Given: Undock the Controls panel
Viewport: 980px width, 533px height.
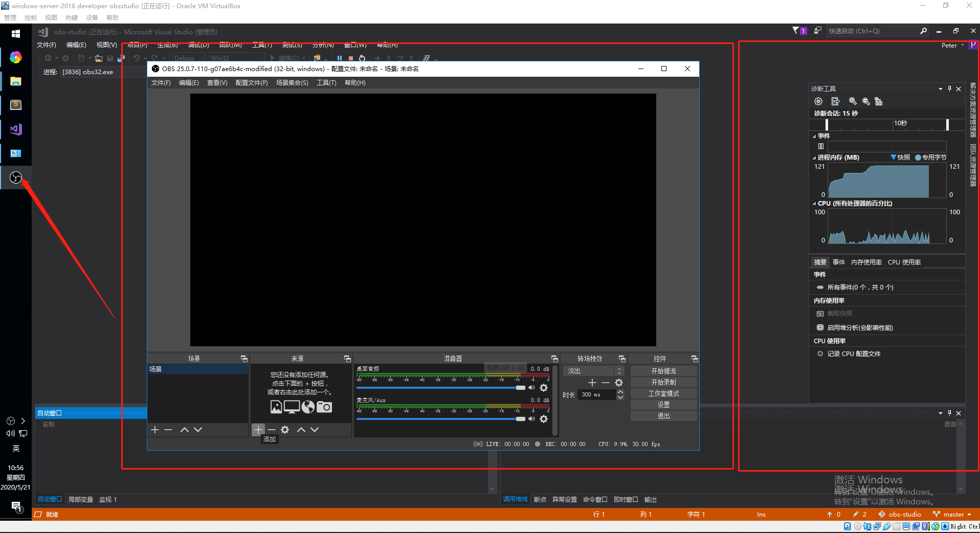Looking at the screenshot, I should tap(695, 359).
